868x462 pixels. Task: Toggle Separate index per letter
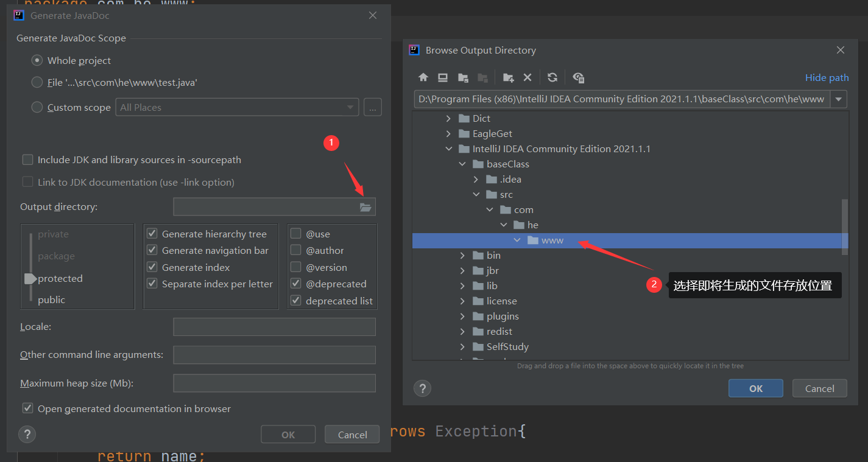pyautogui.click(x=152, y=284)
